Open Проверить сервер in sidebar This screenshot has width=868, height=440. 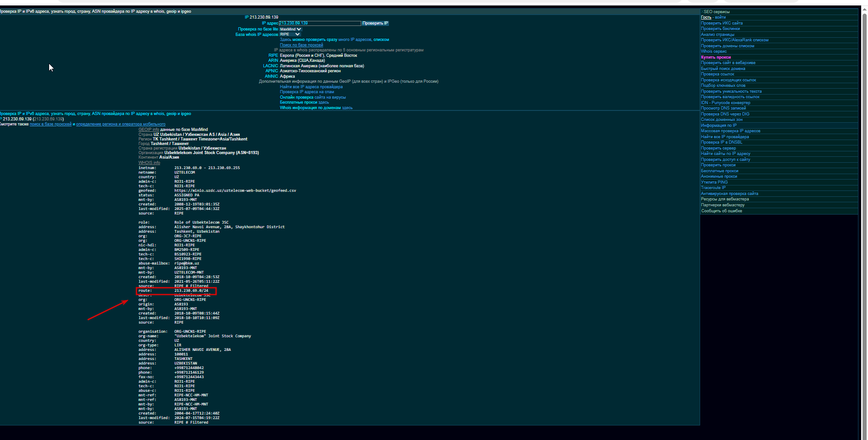pos(718,148)
